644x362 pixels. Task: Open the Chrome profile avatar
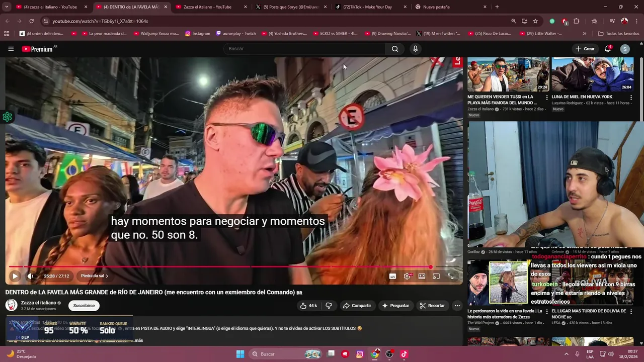[624, 21]
